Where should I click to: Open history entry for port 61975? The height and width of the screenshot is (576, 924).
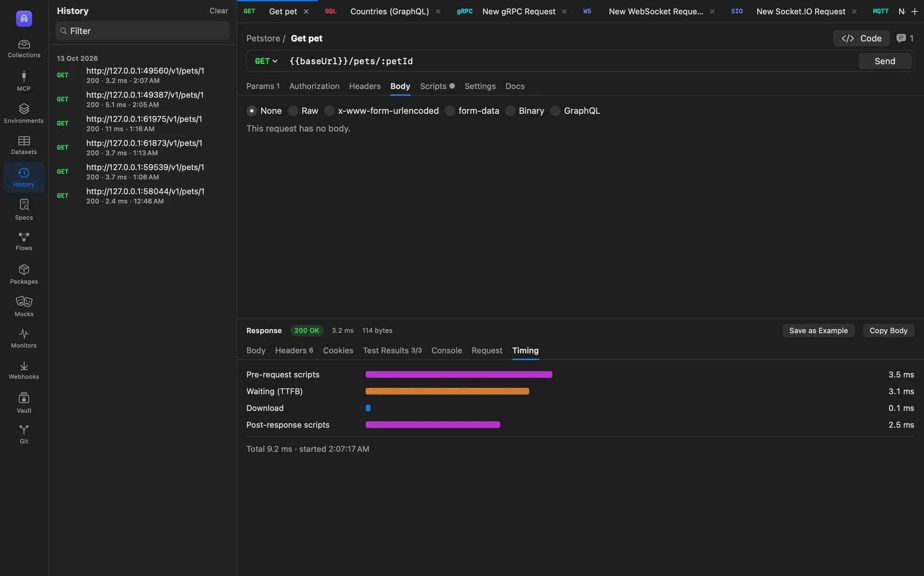pyautogui.click(x=142, y=123)
